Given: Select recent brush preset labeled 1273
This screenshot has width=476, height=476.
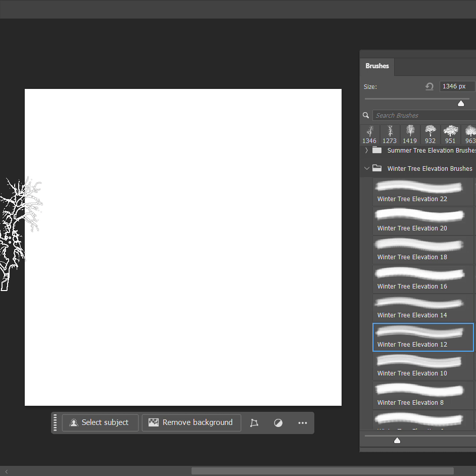Looking at the screenshot, I should click(x=390, y=134).
